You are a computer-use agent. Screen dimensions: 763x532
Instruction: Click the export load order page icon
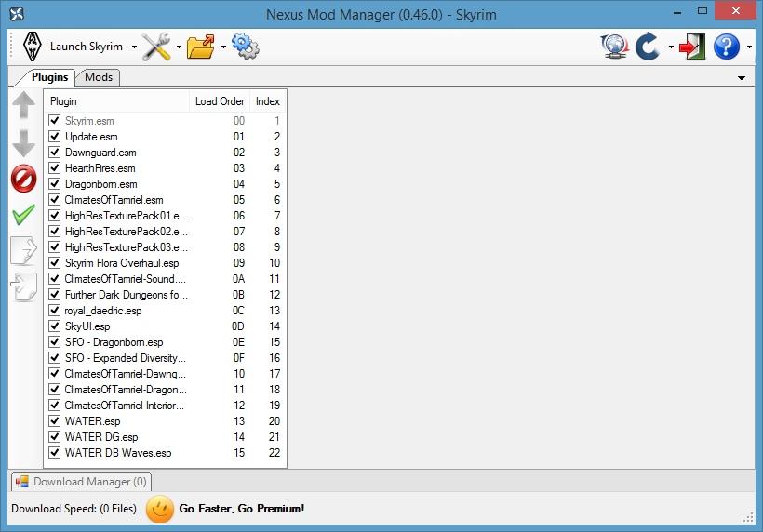tap(23, 250)
